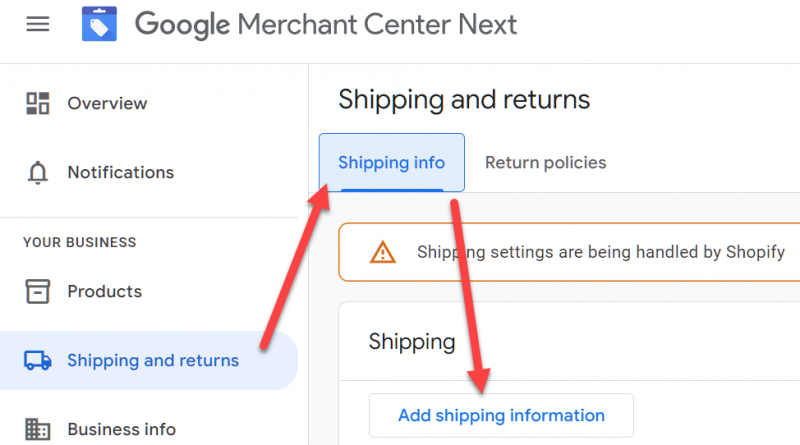Open the hamburger main menu
The width and height of the screenshot is (800, 445).
(x=37, y=24)
